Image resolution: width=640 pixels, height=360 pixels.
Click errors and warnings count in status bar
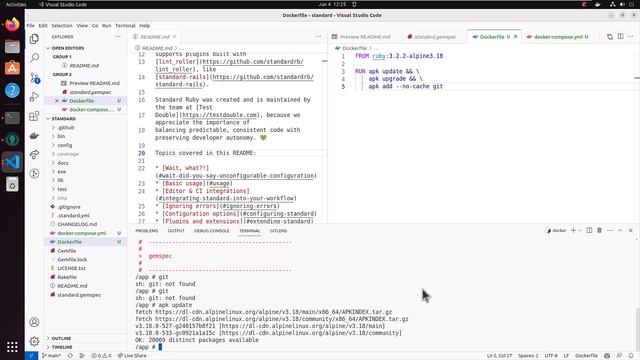(101, 356)
